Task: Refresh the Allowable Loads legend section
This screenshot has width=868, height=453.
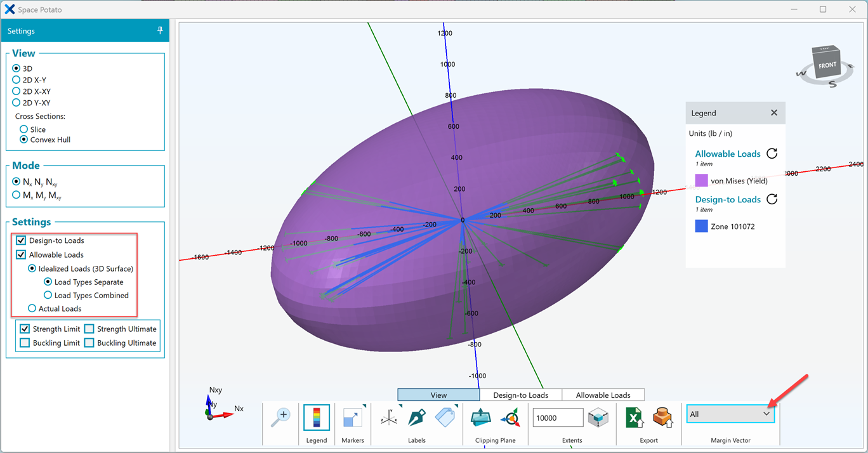Action: [772, 154]
